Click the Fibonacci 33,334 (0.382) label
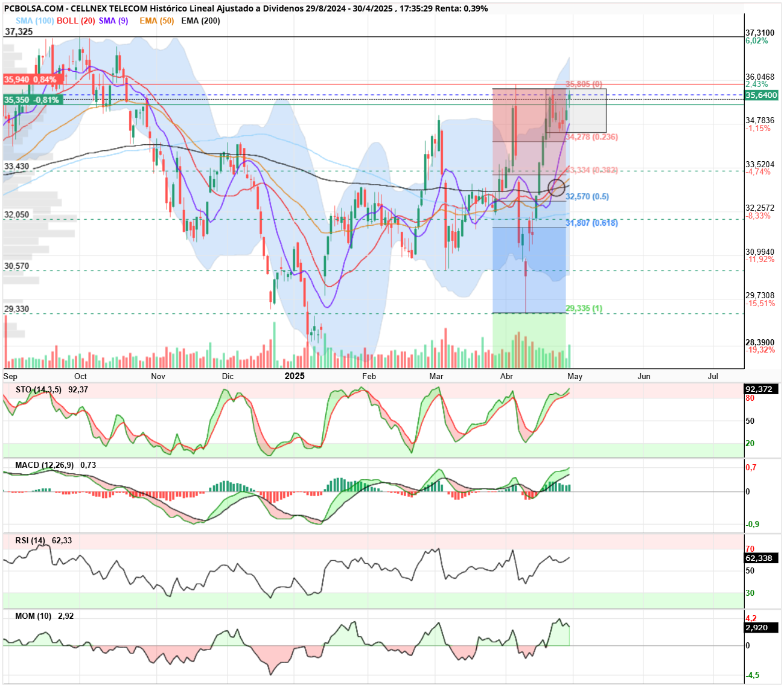The width and height of the screenshot is (784, 687). coord(591,170)
